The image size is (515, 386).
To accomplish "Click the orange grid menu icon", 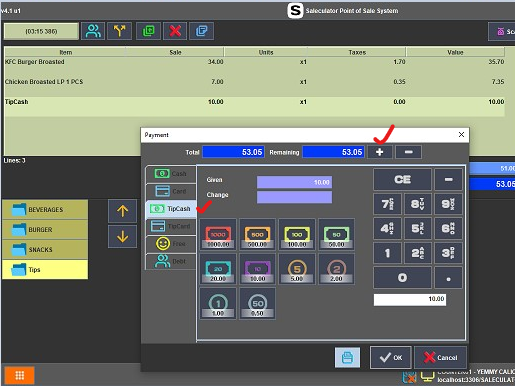I will point(19,375).
